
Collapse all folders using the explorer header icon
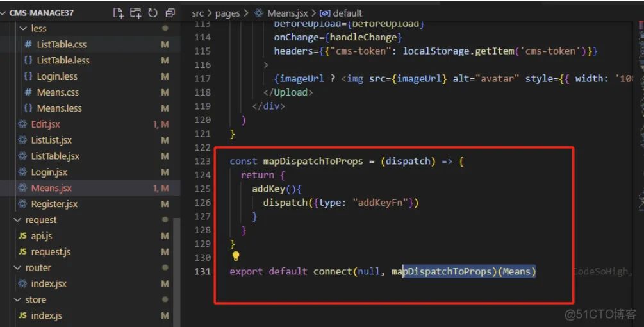(170, 13)
